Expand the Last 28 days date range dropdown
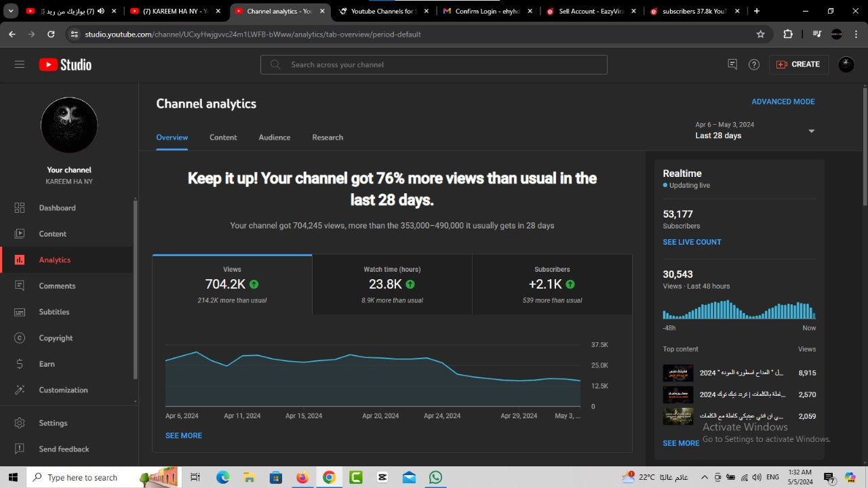868x488 pixels. 811,131
